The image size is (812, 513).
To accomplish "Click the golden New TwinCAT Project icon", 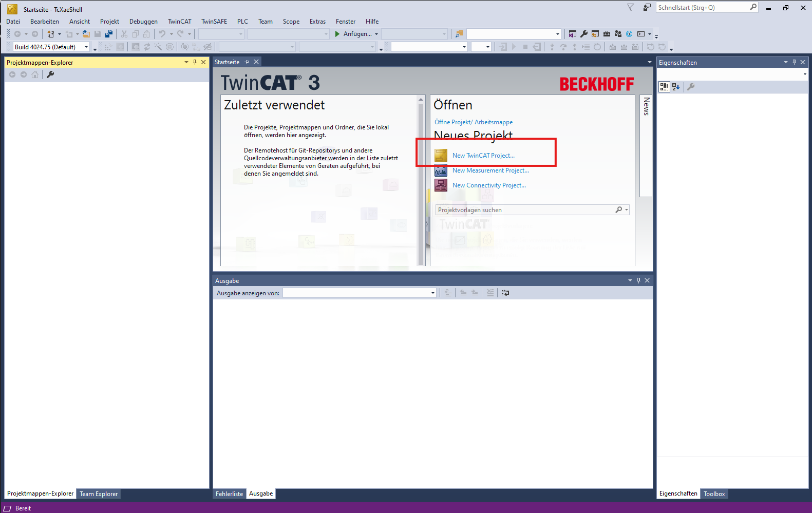I will [441, 155].
